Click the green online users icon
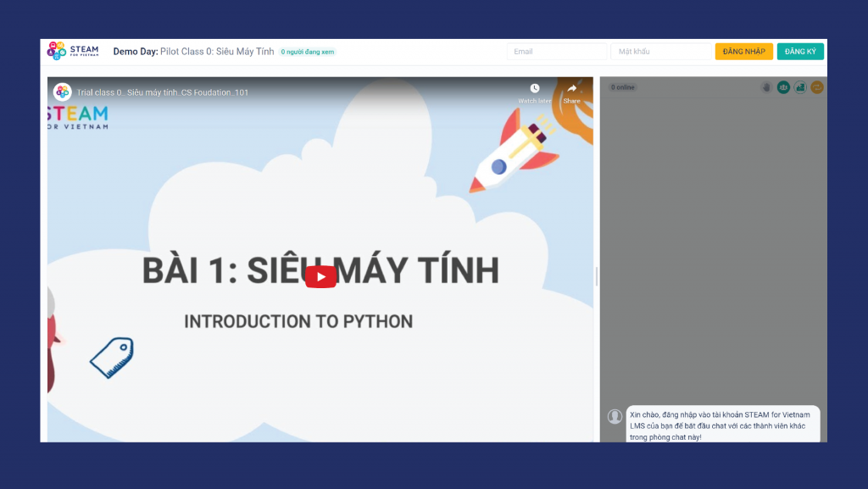868x489 pixels. pyautogui.click(x=783, y=86)
